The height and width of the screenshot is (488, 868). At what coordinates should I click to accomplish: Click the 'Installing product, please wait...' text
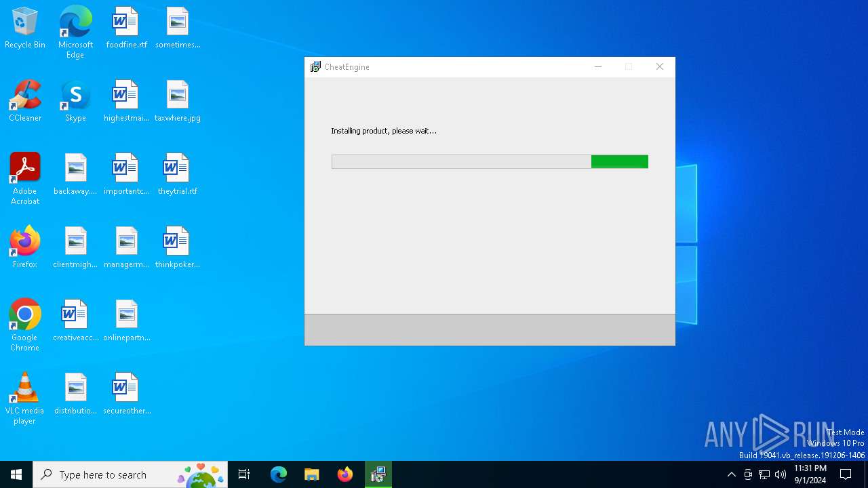pyautogui.click(x=384, y=131)
